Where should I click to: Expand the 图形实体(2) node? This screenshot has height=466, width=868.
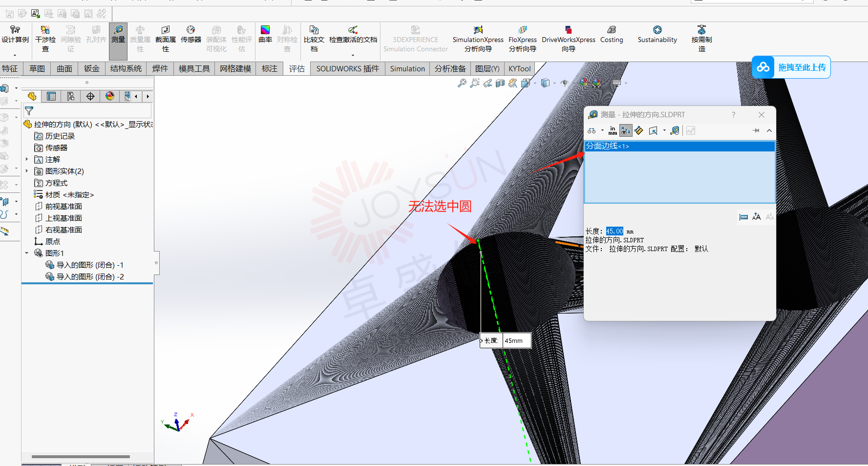point(27,171)
